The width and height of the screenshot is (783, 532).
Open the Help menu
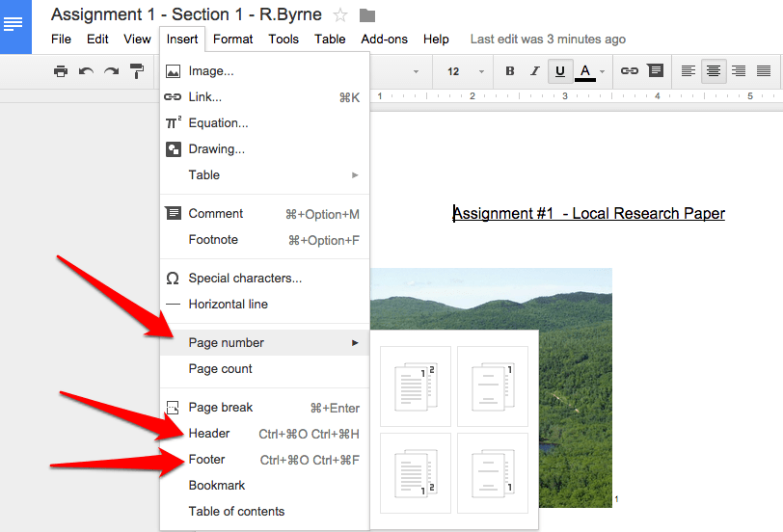coord(436,39)
